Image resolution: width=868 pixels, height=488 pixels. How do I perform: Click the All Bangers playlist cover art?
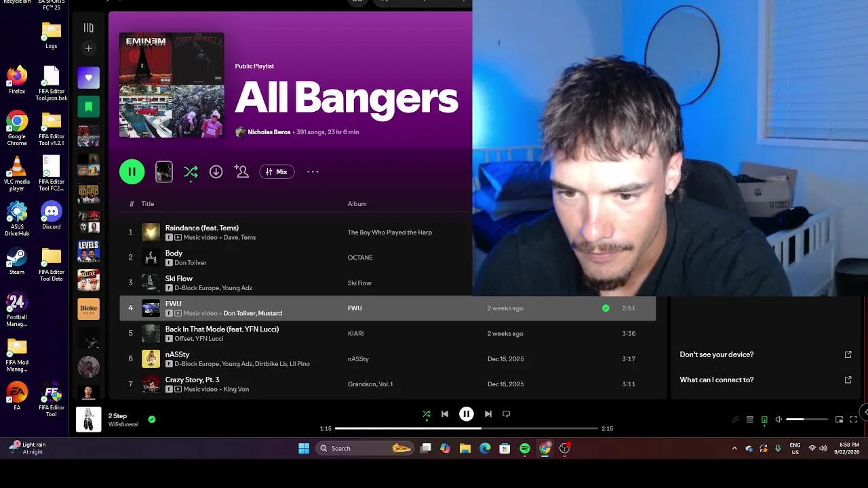click(172, 85)
